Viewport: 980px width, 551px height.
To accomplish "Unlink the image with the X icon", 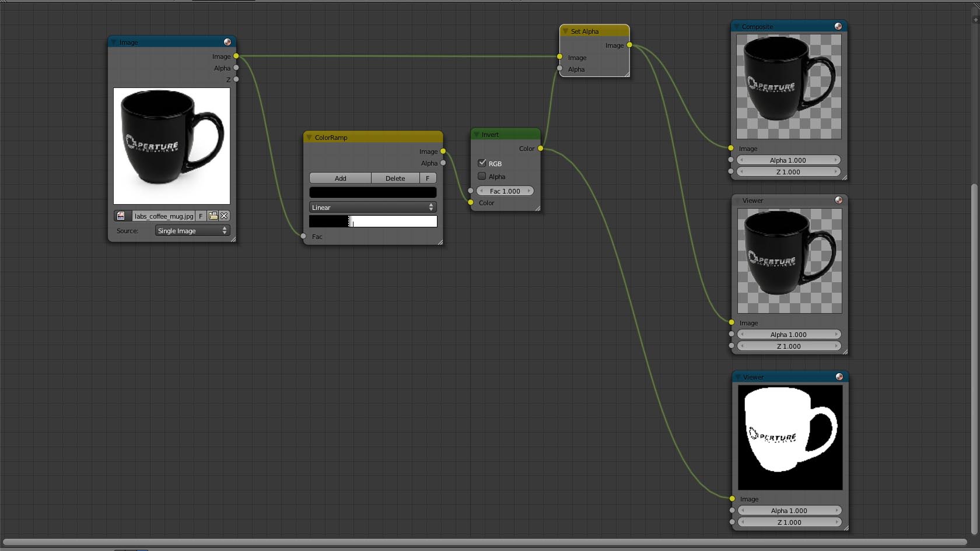I will (224, 216).
